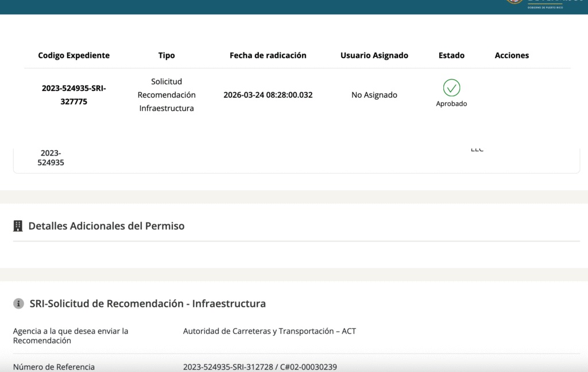Screen dimensions: 588x372
Task: Click the info icon beside SRI-Solicitud heading
Action: (x=18, y=304)
